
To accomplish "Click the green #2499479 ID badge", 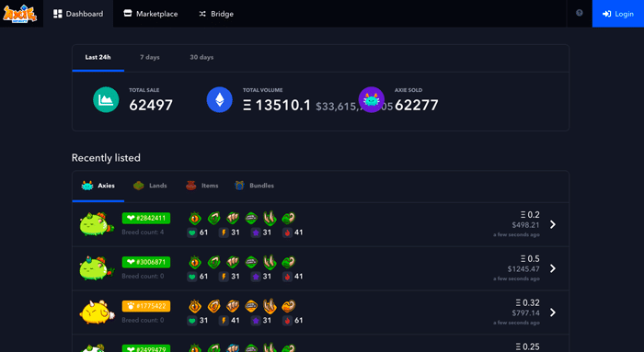I will pyautogui.click(x=145, y=348).
